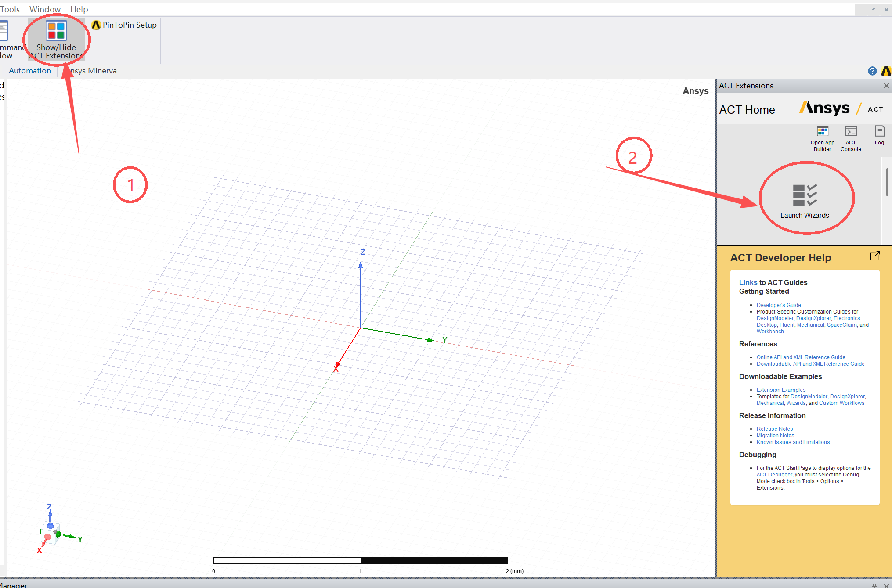
Task: Open the Tools menu
Action: (10, 9)
